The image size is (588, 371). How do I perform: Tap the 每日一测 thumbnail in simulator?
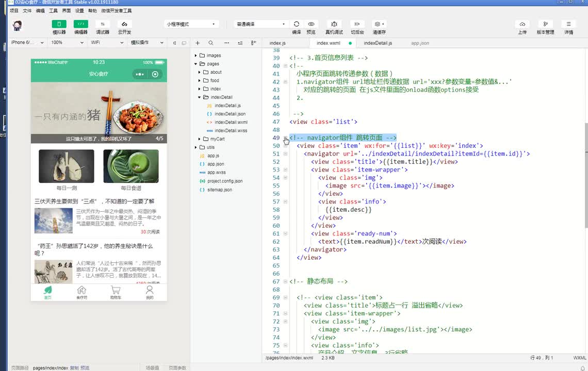67,166
